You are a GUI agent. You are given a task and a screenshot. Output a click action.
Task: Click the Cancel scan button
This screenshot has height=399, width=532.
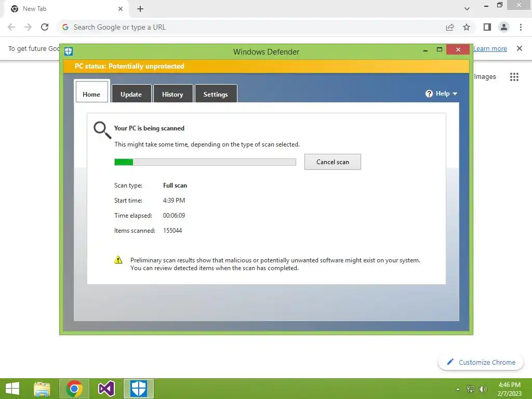click(332, 162)
